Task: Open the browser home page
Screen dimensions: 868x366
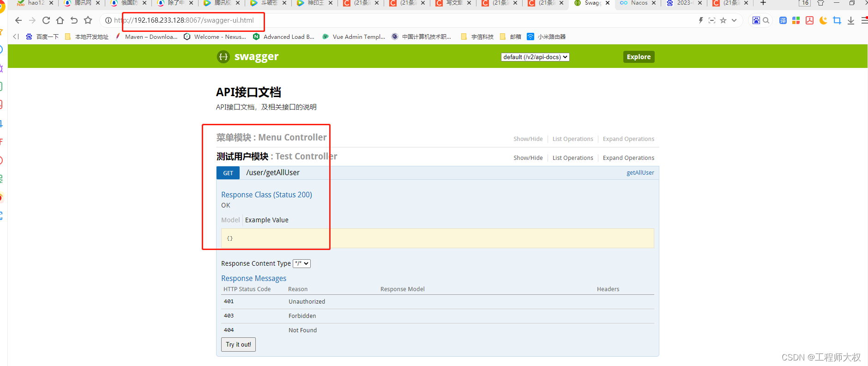Action: 60,20
